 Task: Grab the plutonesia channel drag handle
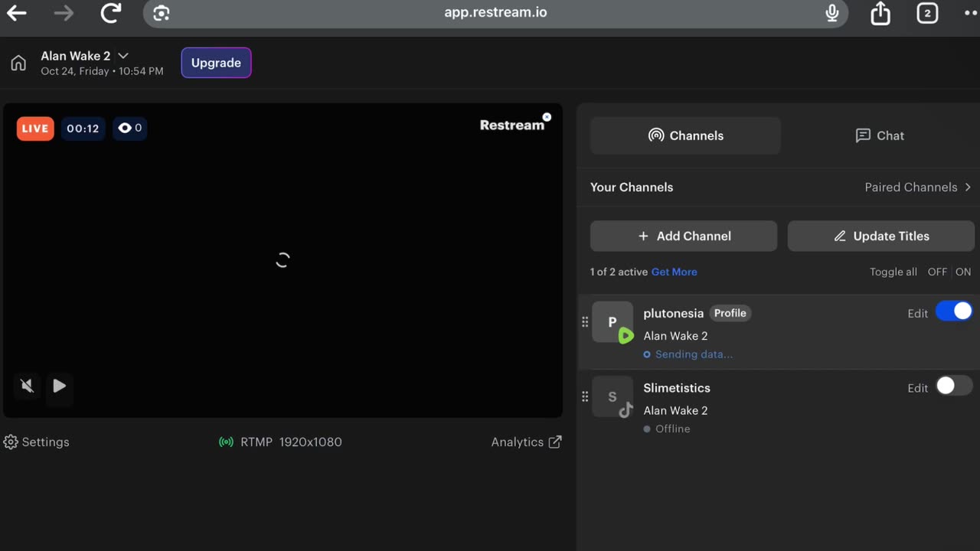tap(585, 321)
